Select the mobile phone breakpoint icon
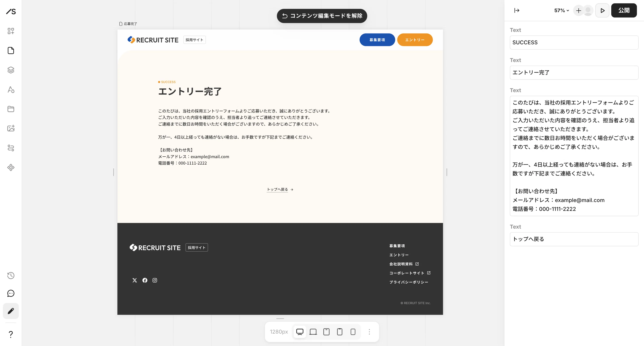This screenshot has width=644, height=346. tap(353, 332)
